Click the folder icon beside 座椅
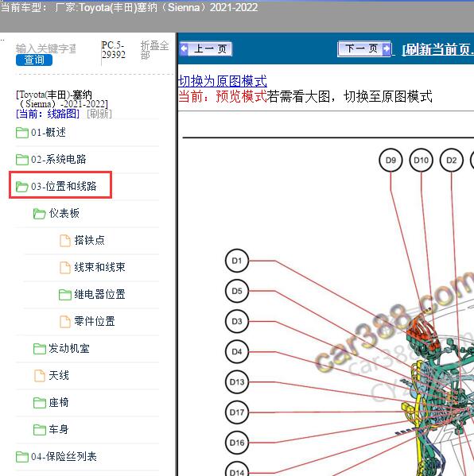 tap(40, 403)
